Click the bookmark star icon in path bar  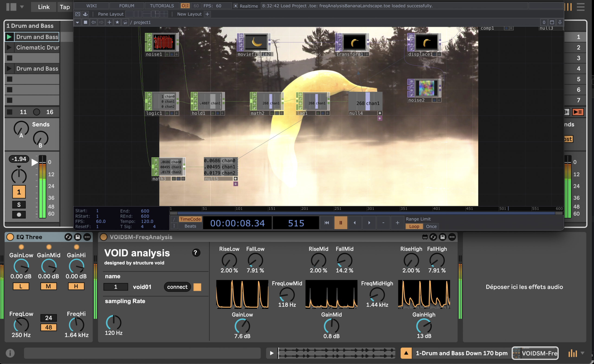(x=117, y=22)
